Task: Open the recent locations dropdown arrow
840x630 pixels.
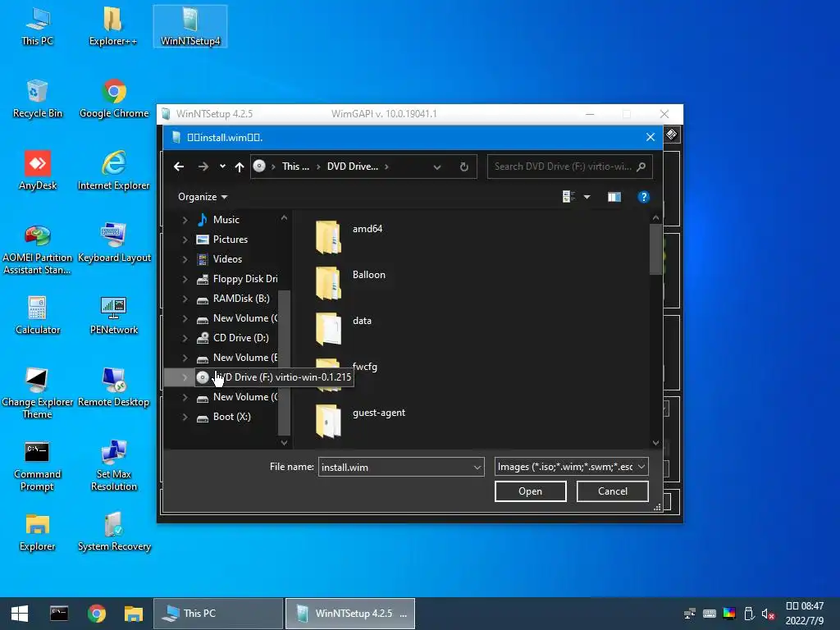Action: (x=222, y=167)
